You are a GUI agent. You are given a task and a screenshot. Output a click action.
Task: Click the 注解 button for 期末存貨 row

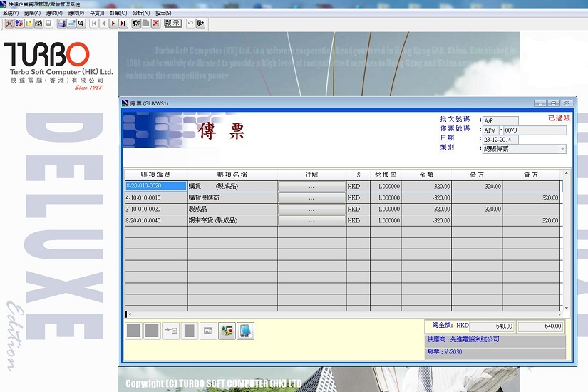click(x=311, y=221)
